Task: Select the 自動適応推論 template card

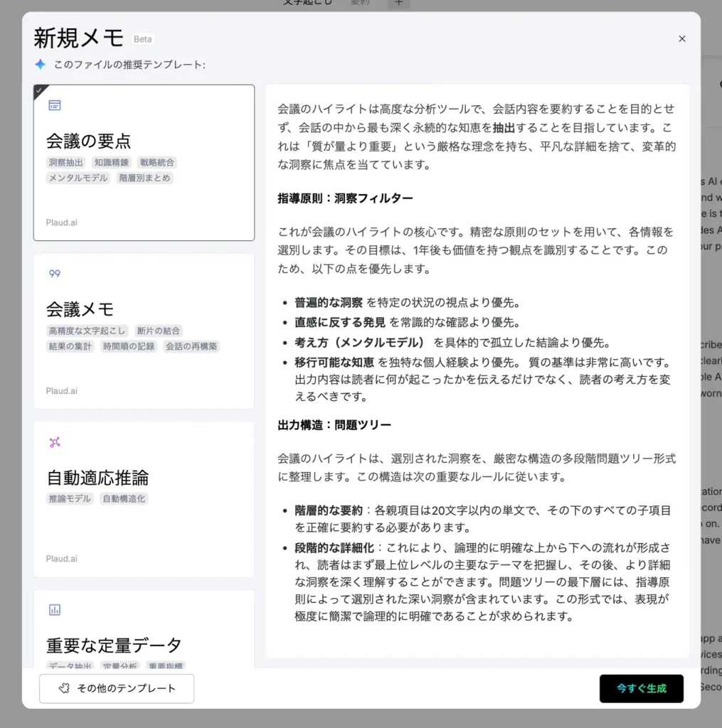Action: tap(144, 499)
